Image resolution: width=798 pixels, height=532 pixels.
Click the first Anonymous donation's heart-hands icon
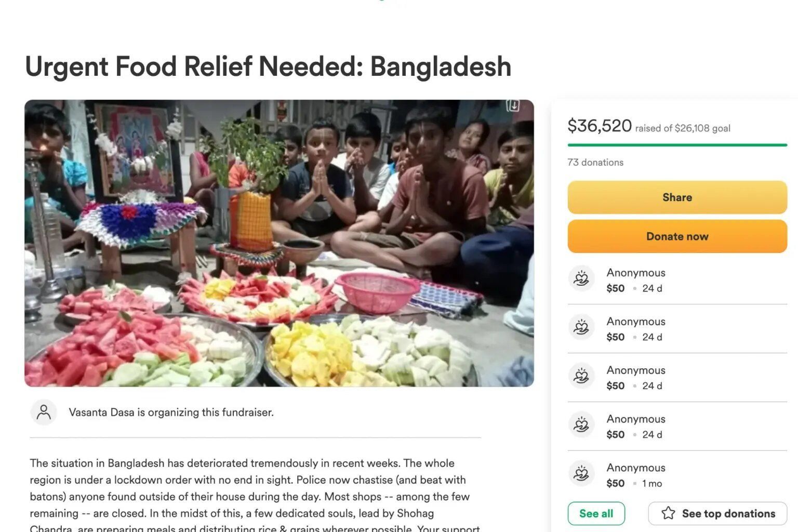pos(581,279)
